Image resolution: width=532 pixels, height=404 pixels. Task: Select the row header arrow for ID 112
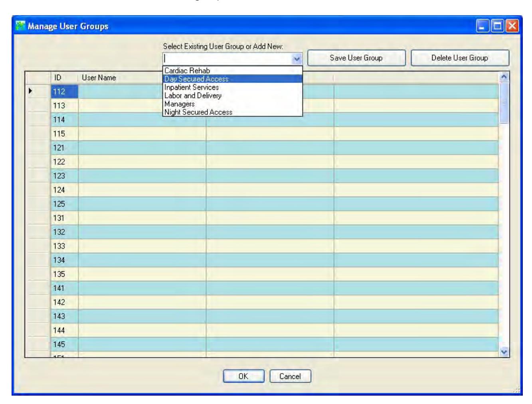click(x=38, y=91)
